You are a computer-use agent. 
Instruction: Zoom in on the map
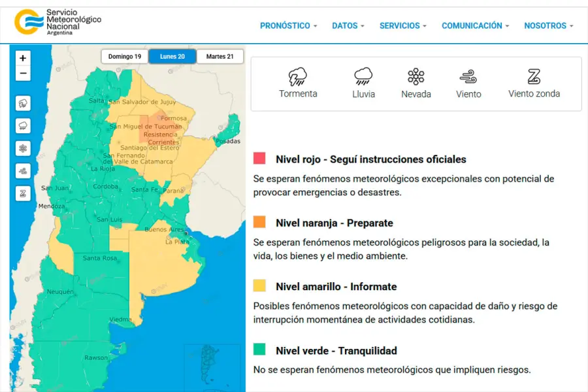[x=23, y=58]
